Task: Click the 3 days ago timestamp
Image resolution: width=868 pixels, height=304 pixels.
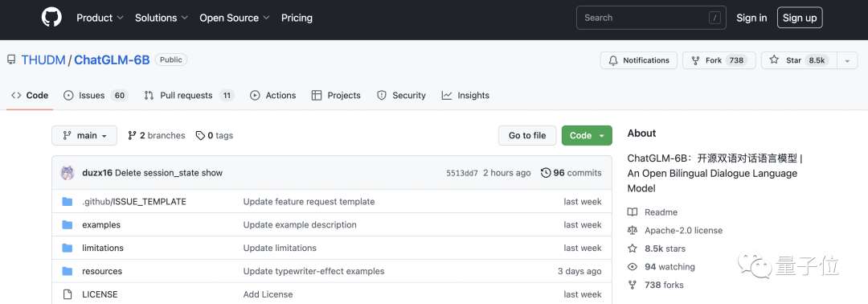Action: point(579,271)
